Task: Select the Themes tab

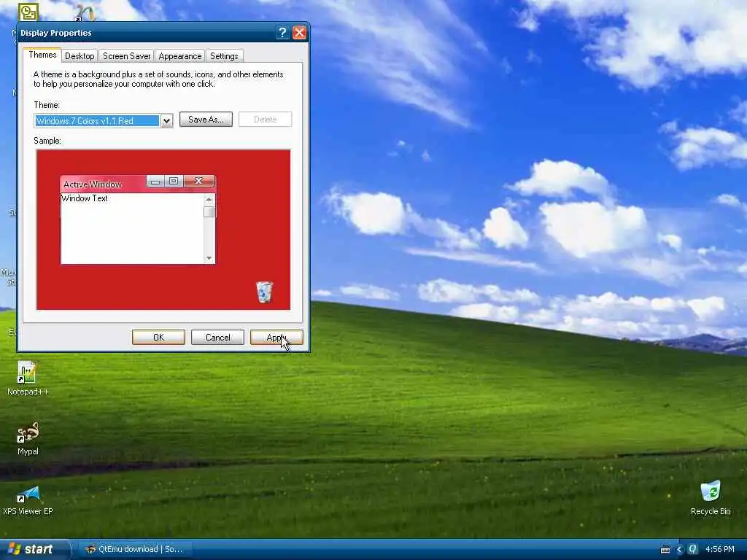Action: (x=42, y=55)
